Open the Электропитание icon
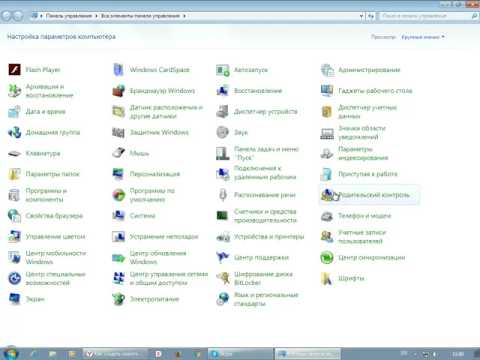Image resolution: width=480 pixels, height=360 pixels. coord(118,299)
